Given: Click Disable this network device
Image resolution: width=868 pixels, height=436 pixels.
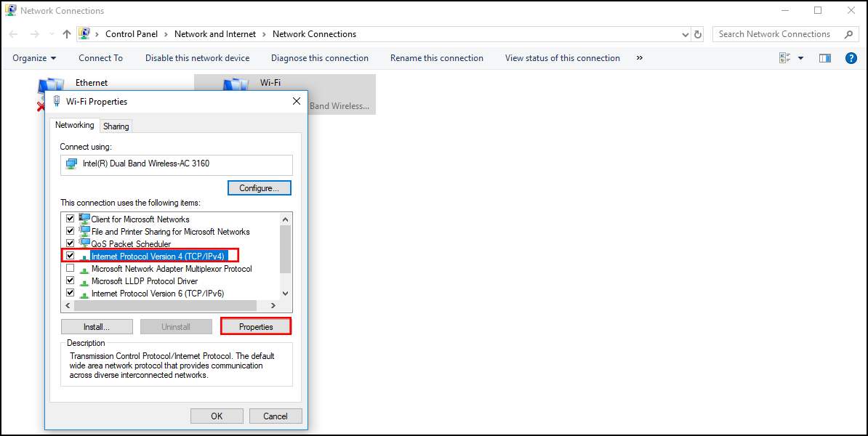Looking at the screenshot, I should click(x=197, y=58).
